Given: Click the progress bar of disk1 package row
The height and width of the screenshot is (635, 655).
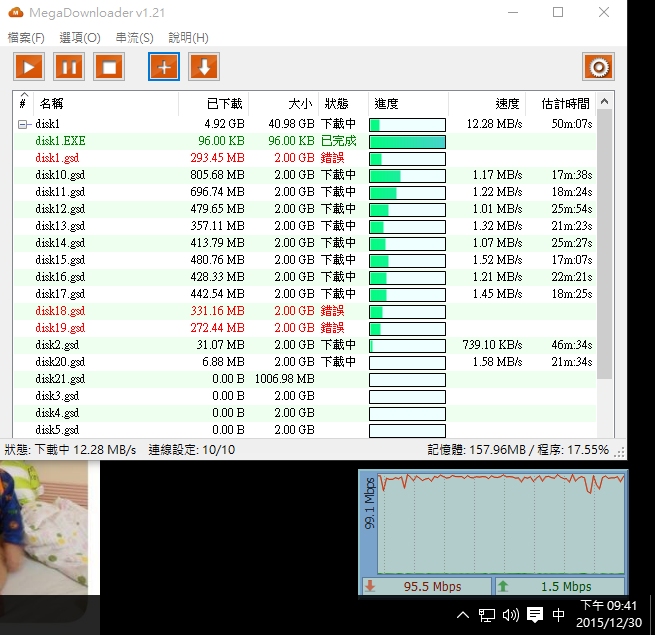Looking at the screenshot, I should click(407, 125).
